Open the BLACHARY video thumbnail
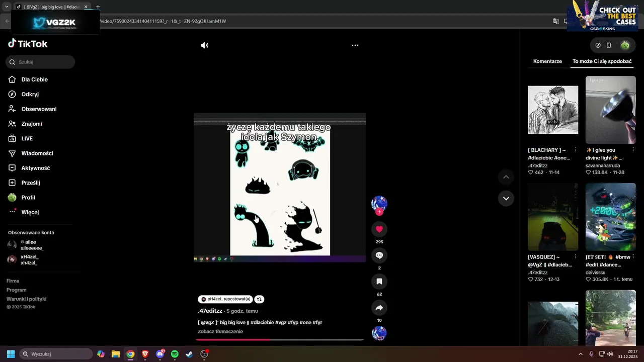644x362 pixels. 553,110
